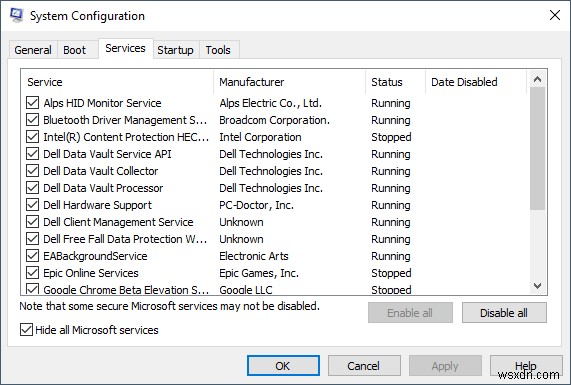Uncheck Bluetooth Driver Management Service checkbox

[x=32, y=120]
